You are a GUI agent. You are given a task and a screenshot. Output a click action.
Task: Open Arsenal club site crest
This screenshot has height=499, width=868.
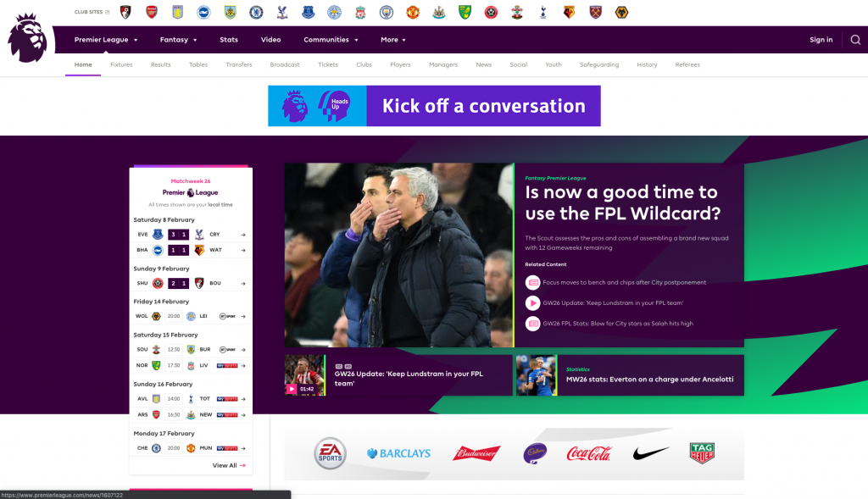pos(152,12)
